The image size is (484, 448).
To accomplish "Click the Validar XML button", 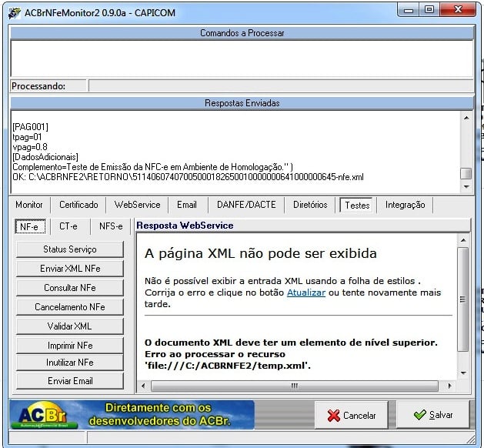I will point(70,326).
